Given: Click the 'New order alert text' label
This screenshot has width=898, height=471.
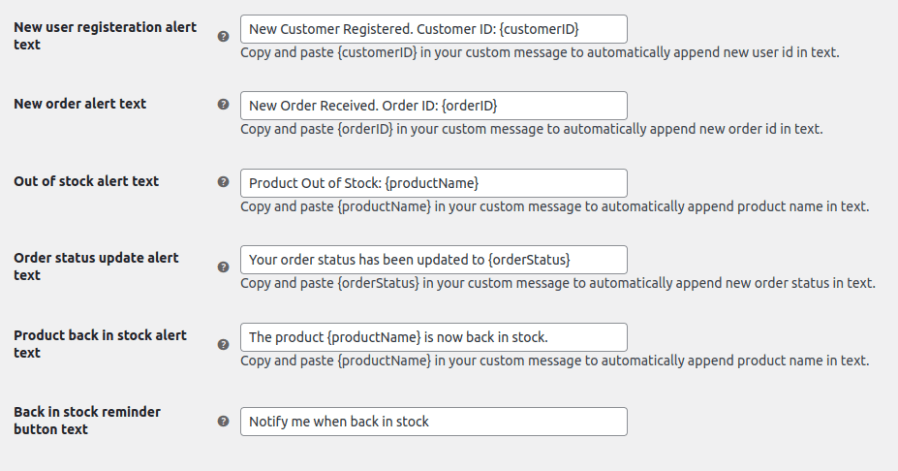Looking at the screenshot, I should 80,104.
